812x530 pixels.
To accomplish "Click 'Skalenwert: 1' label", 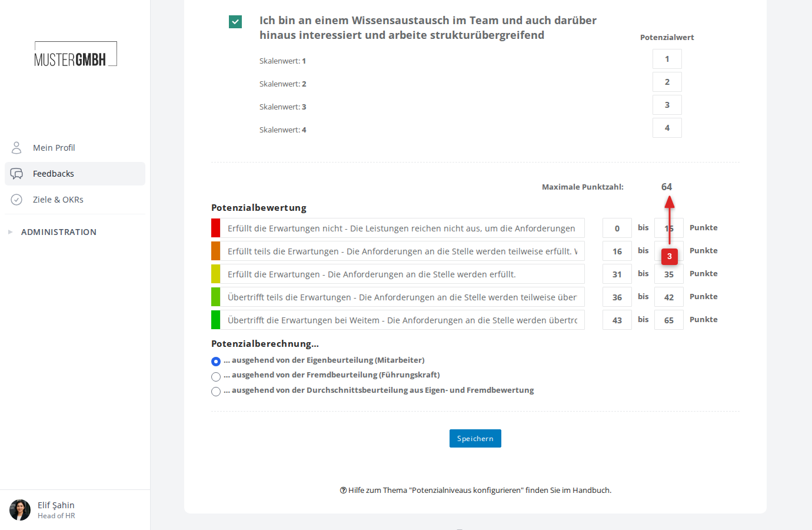I will pyautogui.click(x=283, y=61).
